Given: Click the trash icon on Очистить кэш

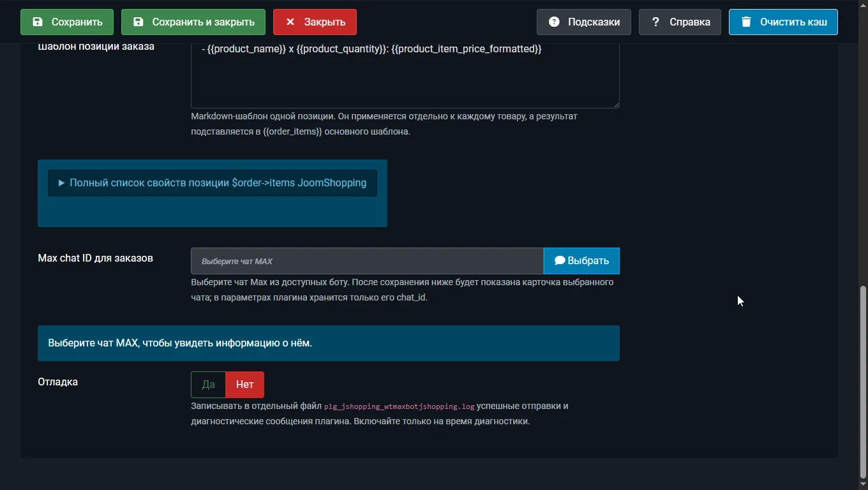Looking at the screenshot, I should (x=746, y=22).
